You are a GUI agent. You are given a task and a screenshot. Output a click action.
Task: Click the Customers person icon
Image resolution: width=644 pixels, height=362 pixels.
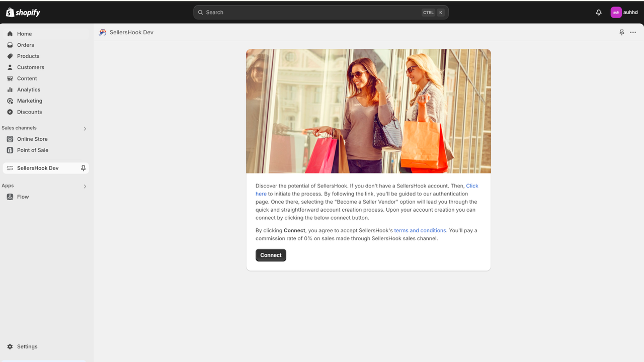[10, 67]
